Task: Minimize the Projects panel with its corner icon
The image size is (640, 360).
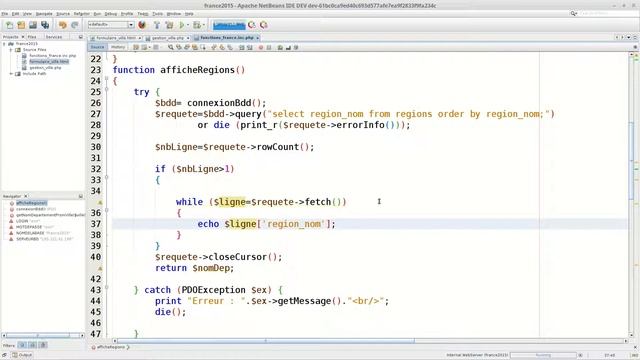Action: (80, 37)
